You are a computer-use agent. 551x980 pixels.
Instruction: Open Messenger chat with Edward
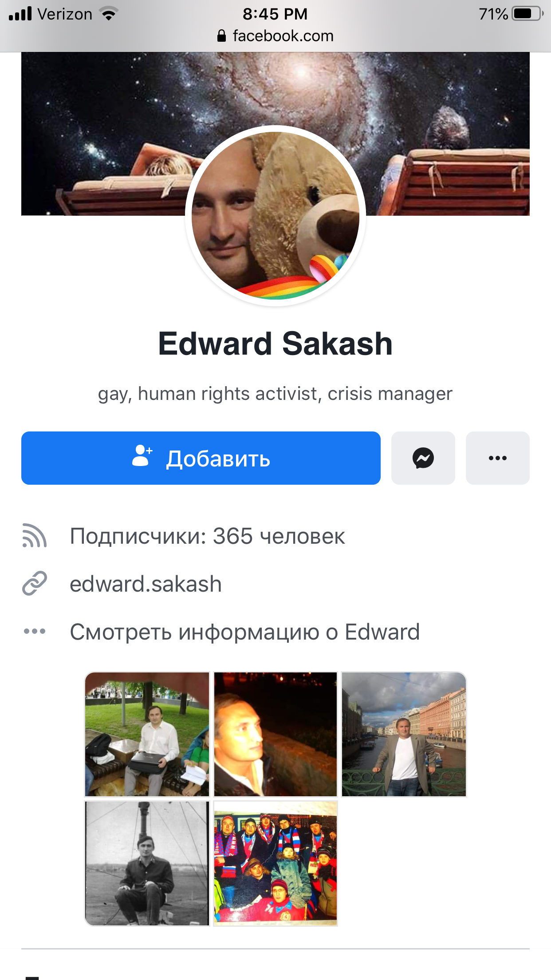click(423, 458)
